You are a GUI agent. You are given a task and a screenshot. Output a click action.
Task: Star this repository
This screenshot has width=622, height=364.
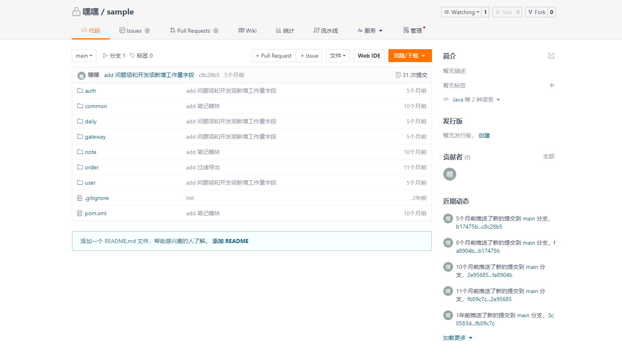pyautogui.click(x=503, y=12)
